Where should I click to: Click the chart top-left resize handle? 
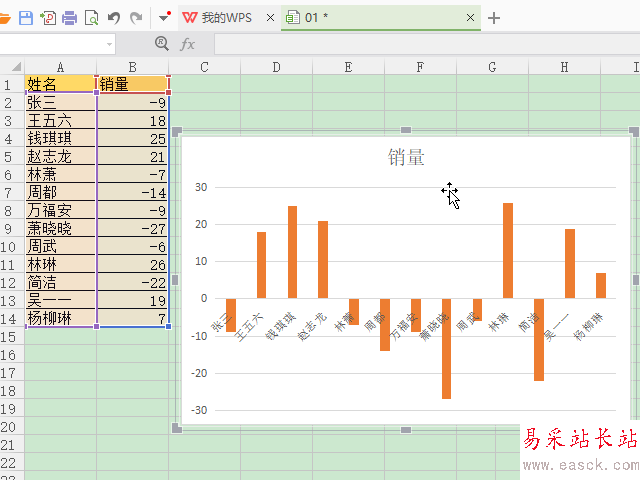coord(177,131)
